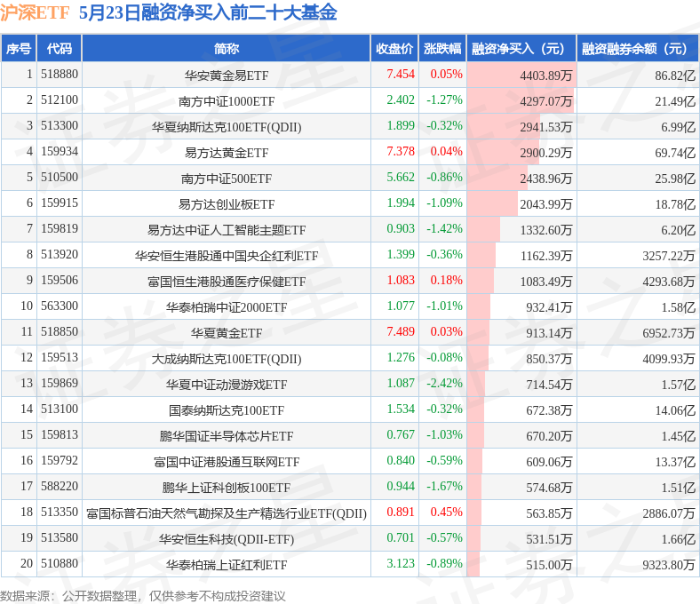Click the 融资净买入（元） column header

pyautogui.click(x=521, y=48)
